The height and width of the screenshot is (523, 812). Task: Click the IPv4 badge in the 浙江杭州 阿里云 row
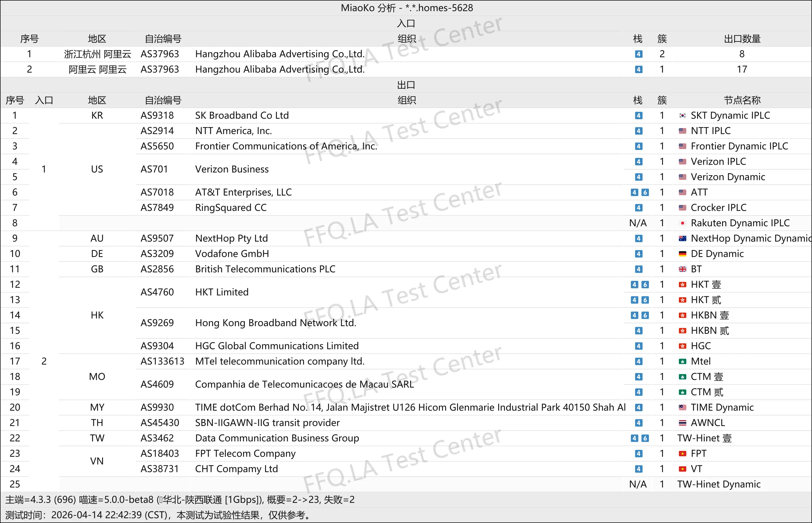click(638, 54)
